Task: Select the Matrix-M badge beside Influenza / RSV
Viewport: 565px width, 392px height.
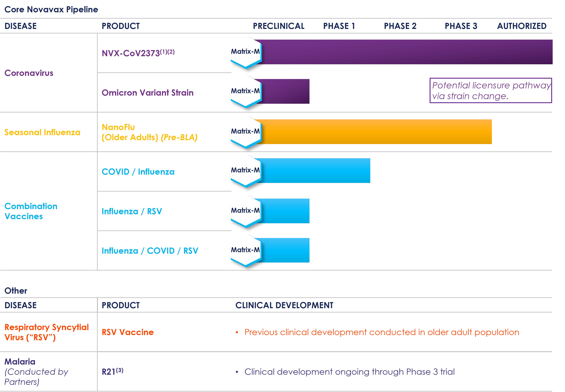Action: 246,211
